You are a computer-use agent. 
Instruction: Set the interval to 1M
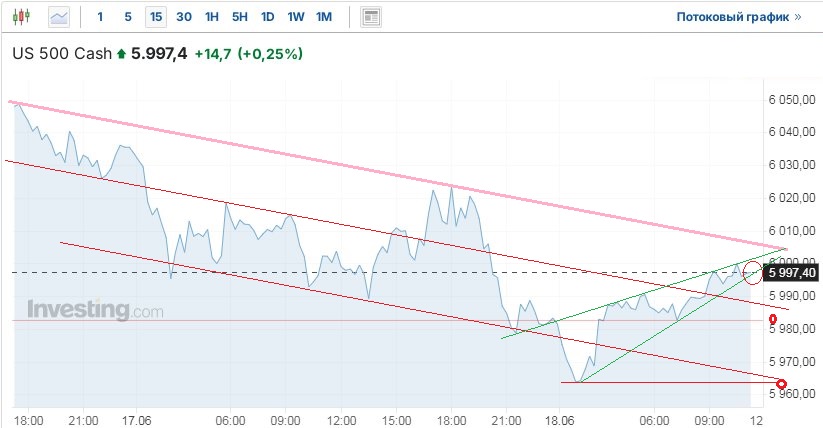[324, 17]
